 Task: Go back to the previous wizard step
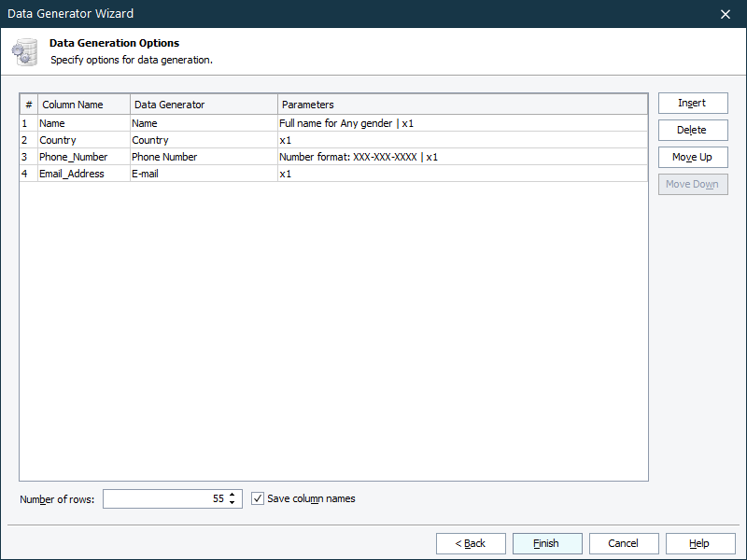[x=471, y=543]
